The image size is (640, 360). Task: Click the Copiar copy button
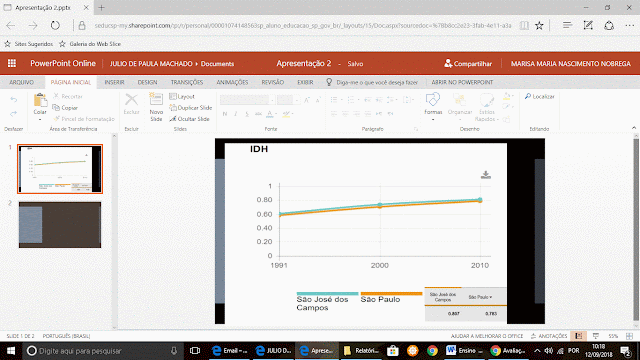click(x=65, y=108)
